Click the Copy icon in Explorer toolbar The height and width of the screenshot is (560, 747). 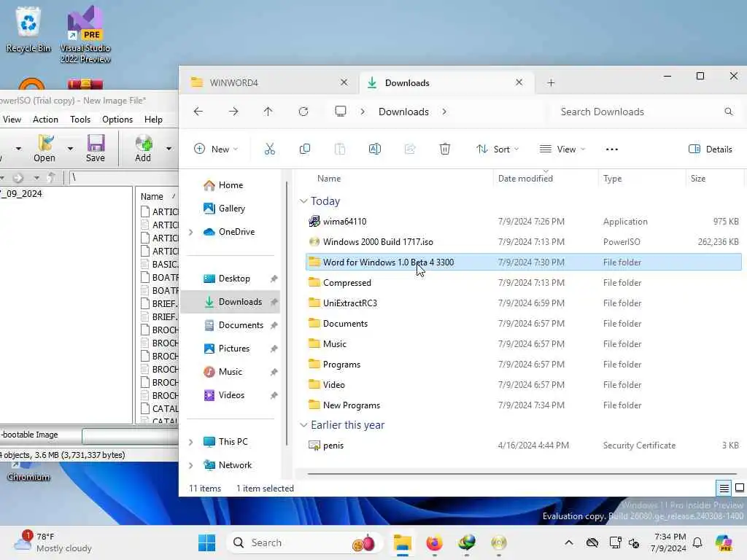coord(304,149)
